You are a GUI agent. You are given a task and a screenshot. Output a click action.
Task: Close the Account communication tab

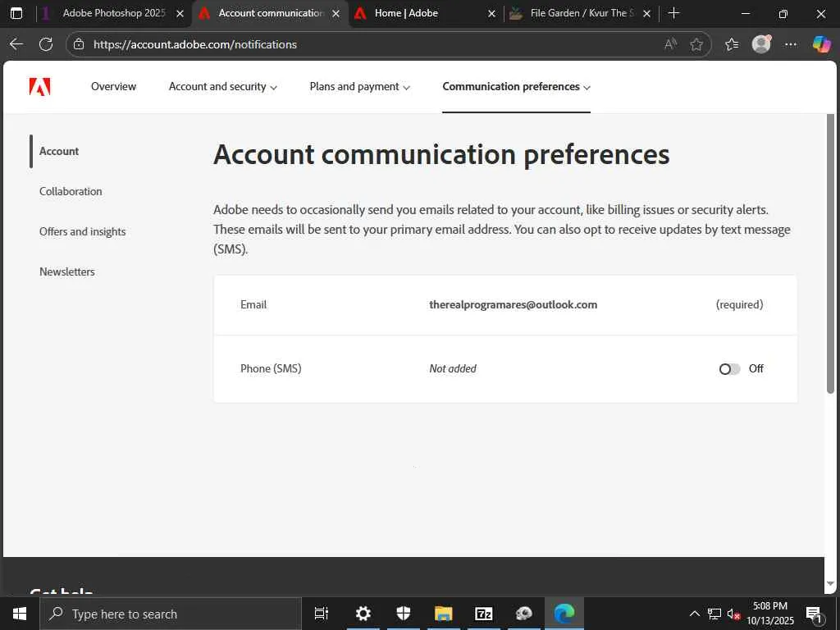336,13
